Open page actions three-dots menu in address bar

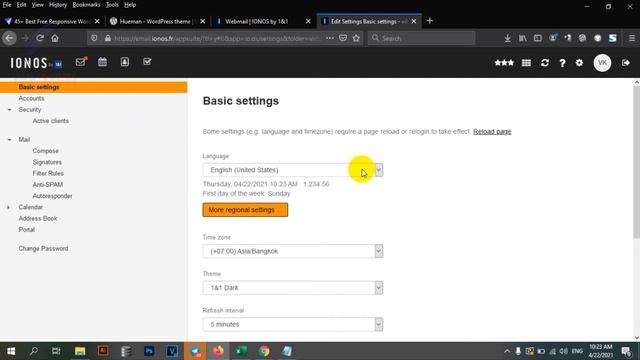pyautogui.click(x=330, y=38)
